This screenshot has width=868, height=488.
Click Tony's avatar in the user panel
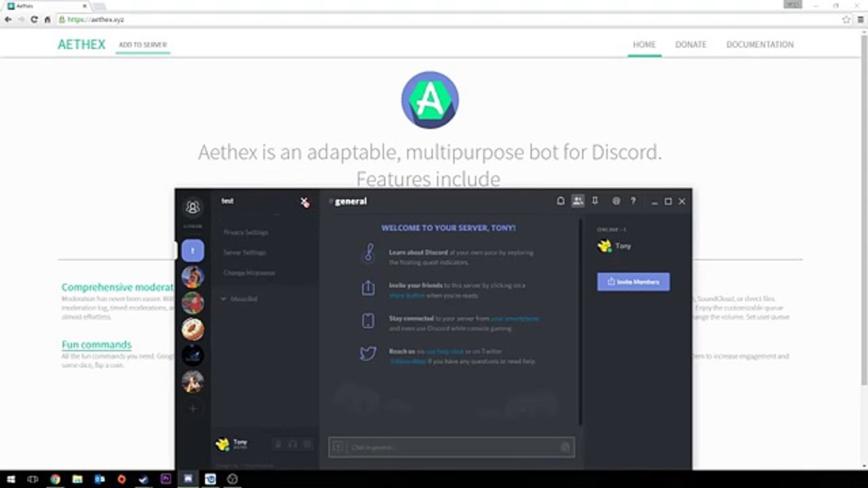click(x=222, y=445)
